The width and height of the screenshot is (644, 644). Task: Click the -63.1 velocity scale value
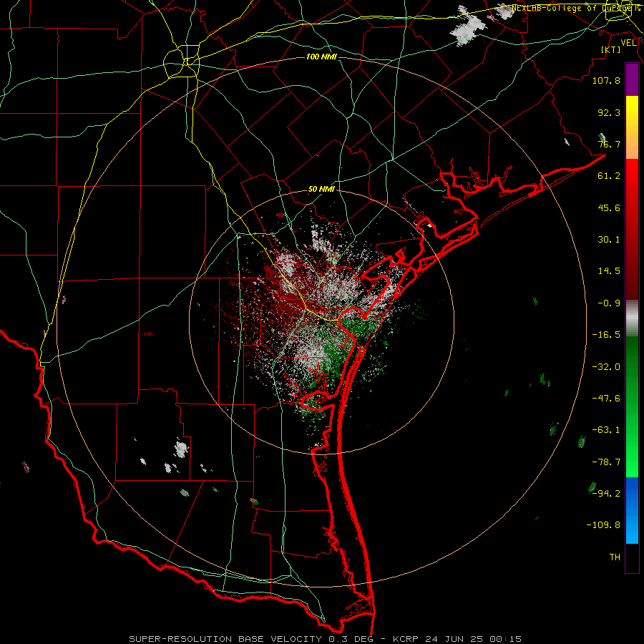[x=606, y=430]
